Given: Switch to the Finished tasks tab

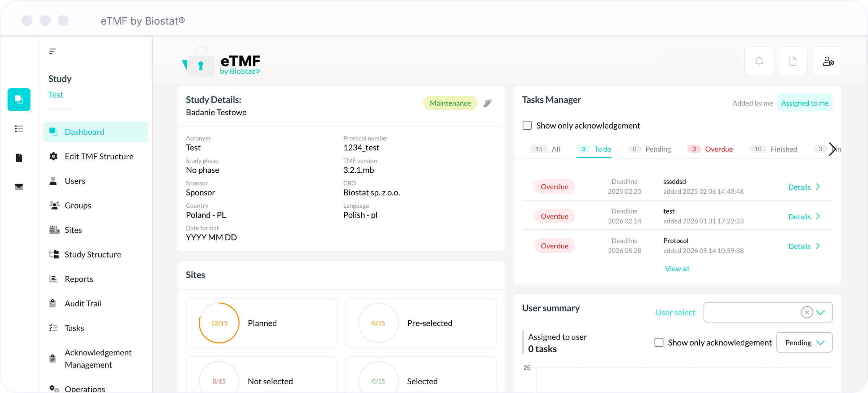Looking at the screenshot, I should coord(773,149).
